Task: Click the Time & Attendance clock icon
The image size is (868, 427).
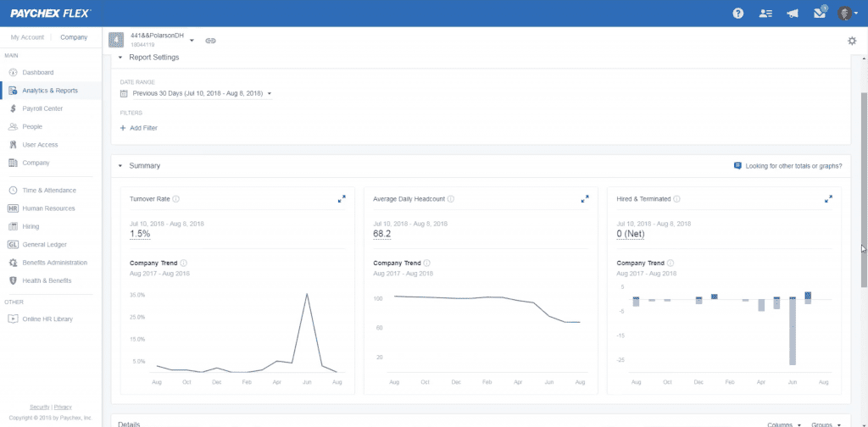Action: 14,191
